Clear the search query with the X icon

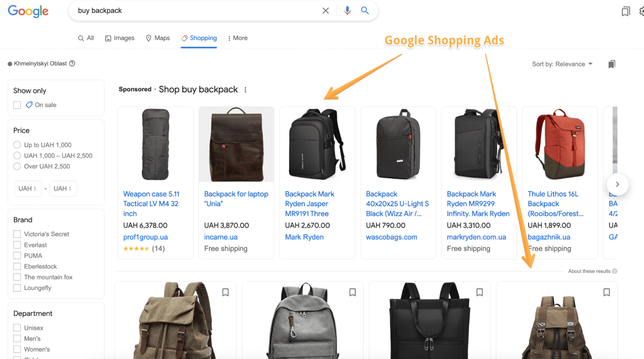pos(325,10)
